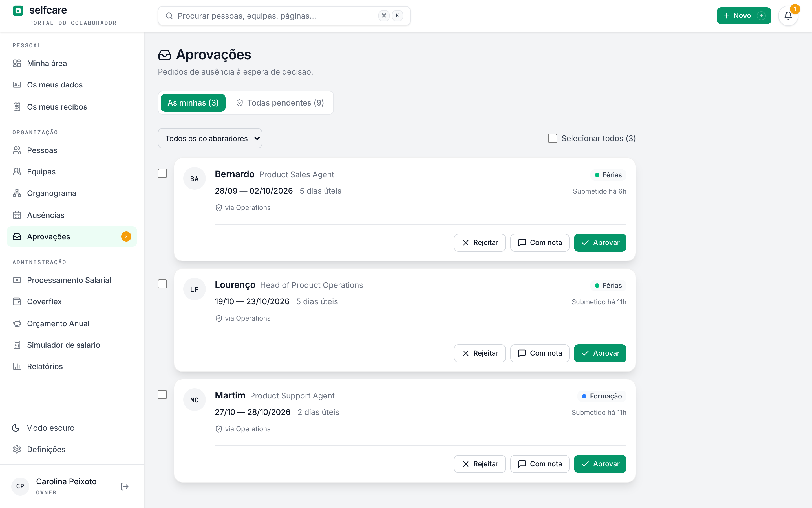Screen dimensions: 812x508
Task: Open Relatórios reports page
Action: 72,366
